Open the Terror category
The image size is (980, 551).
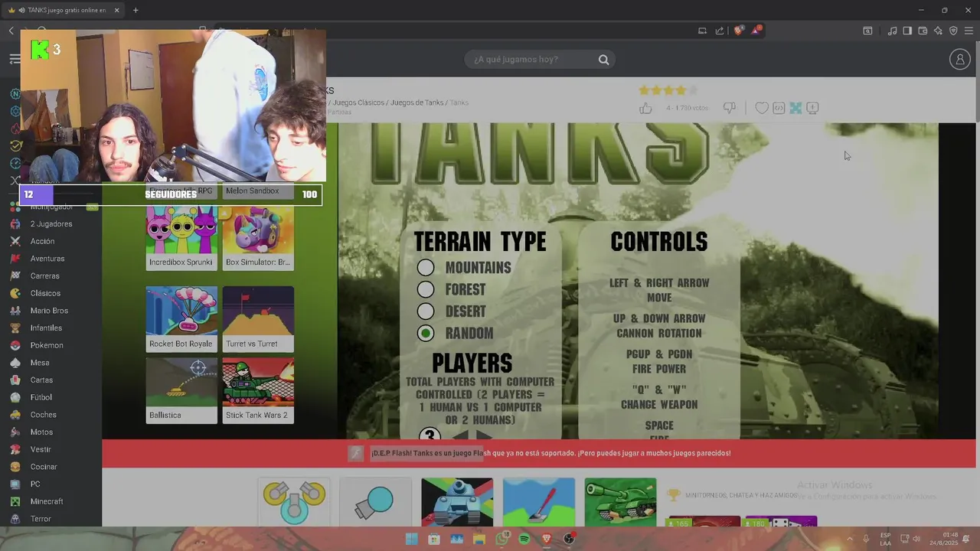[41, 519]
